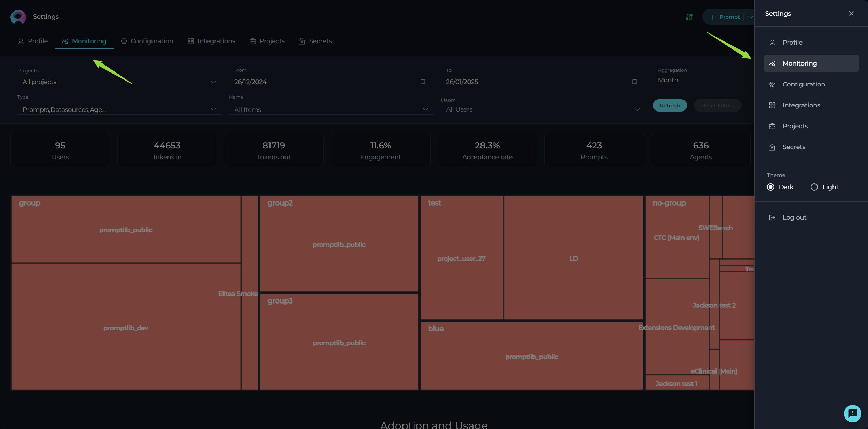Click the project_user_27 treemap block
Viewport: 868px width, 429px height.
[x=462, y=258]
